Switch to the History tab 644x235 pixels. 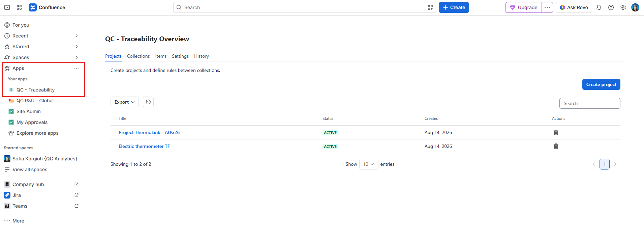point(202,56)
